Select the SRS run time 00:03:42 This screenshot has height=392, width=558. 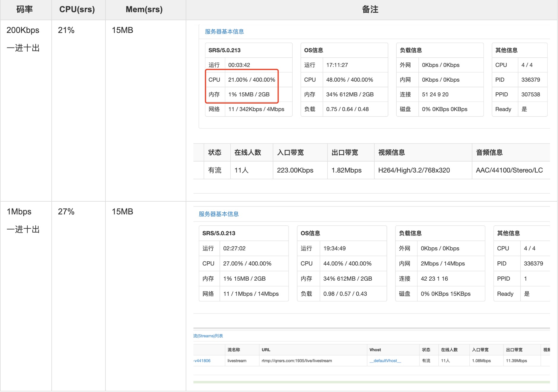click(239, 65)
